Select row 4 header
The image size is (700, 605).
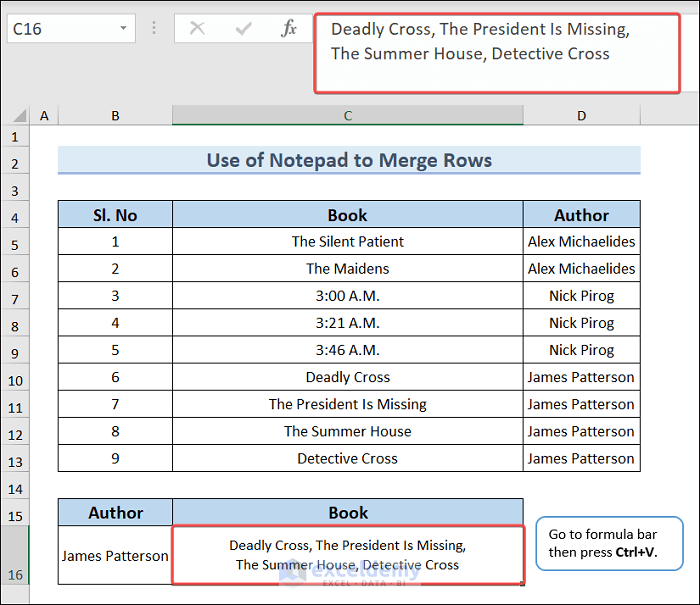coord(14,217)
